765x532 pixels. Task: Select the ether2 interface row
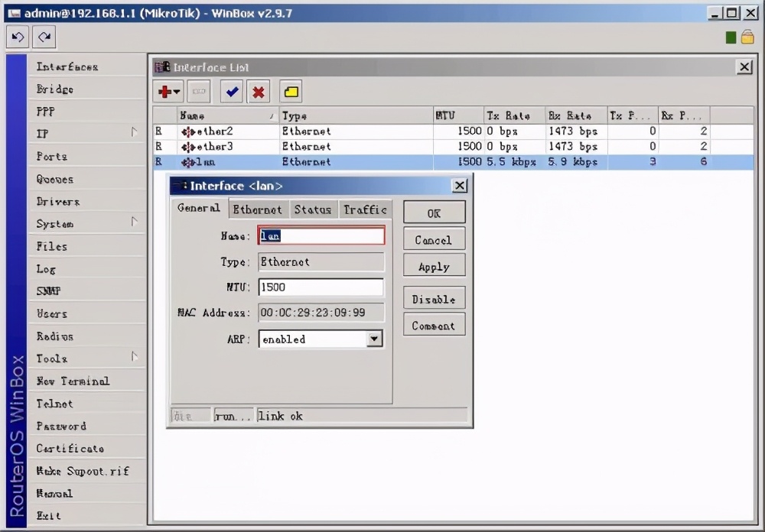306,131
